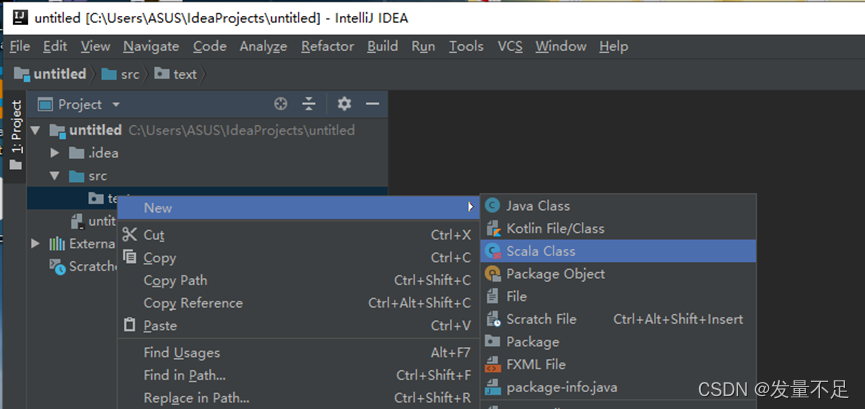Collapse the untitled project root node
Viewport: 865px width, 409px height.
(x=36, y=131)
